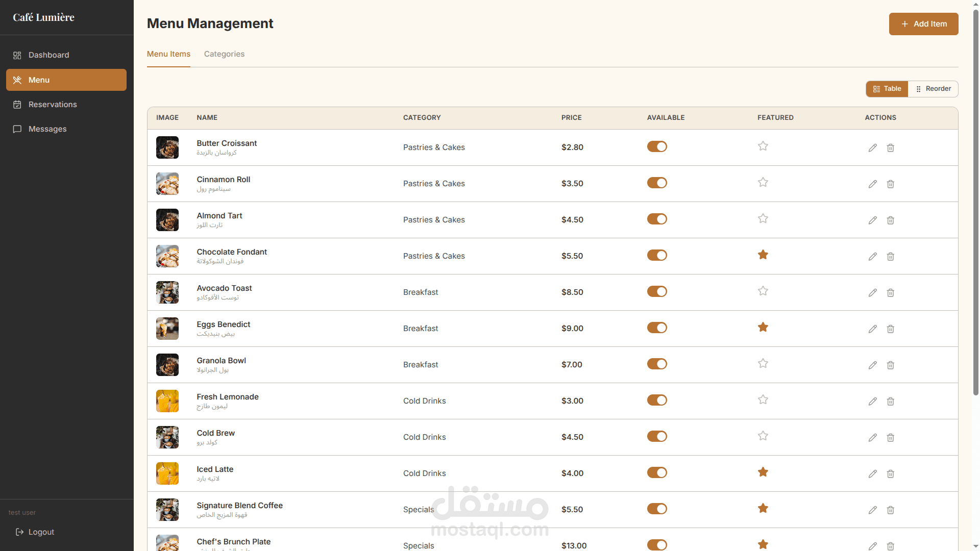The image size is (980, 551).
Task: Delete the Cinnamon Roll item
Action: 890,184
